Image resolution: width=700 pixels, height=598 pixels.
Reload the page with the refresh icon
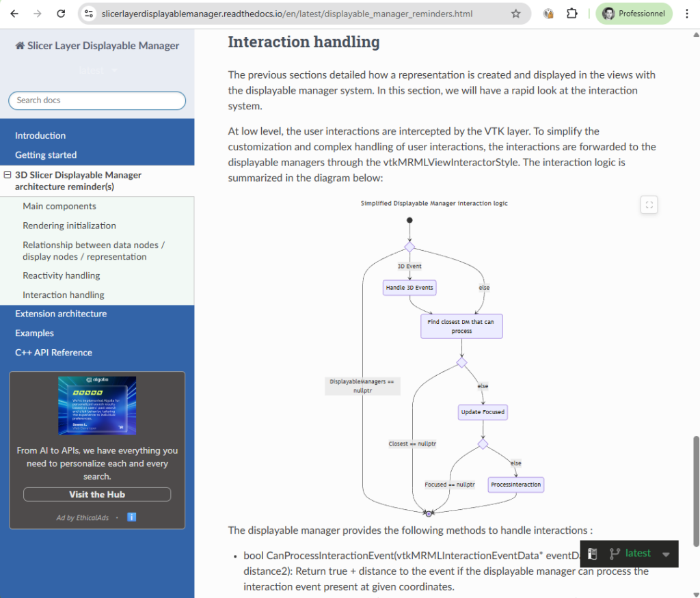(x=61, y=14)
